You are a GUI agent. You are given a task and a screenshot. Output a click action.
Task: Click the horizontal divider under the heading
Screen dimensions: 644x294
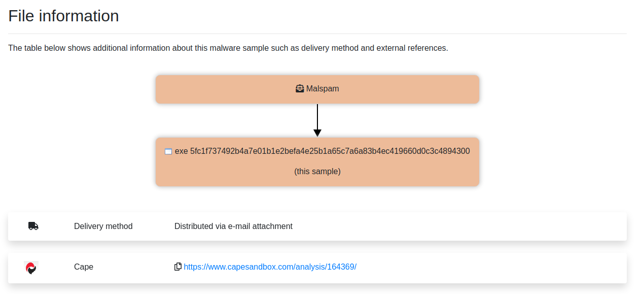(317, 34)
